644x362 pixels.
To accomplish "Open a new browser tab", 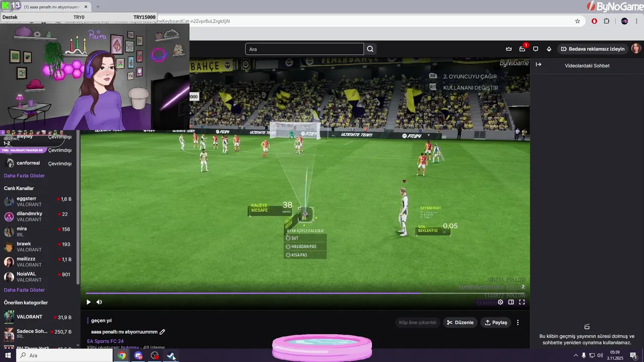I will point(98,7).
